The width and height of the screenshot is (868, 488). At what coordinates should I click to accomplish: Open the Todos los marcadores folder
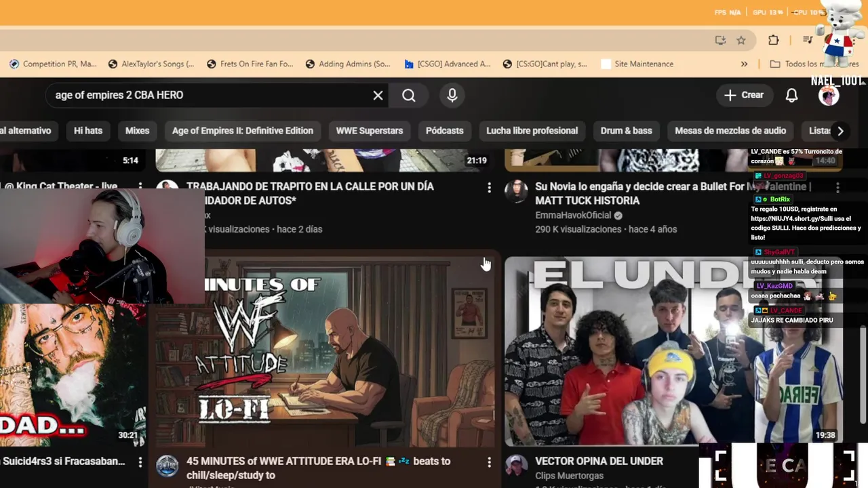814,64
